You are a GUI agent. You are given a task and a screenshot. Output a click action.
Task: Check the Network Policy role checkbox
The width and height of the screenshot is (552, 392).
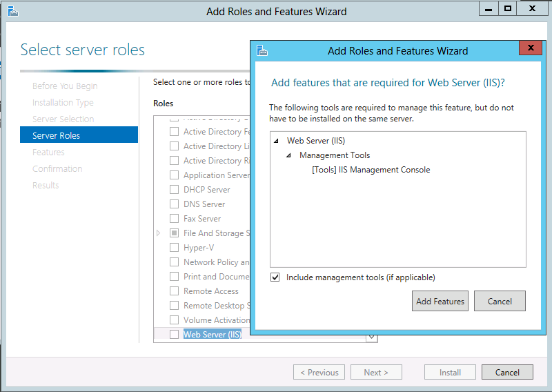[x=175, y=262]
